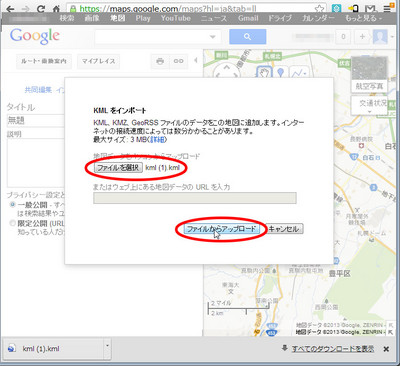
Task: Click the Google logo
Action: 35,36
